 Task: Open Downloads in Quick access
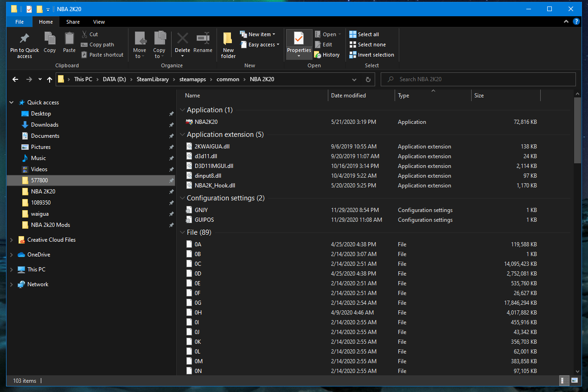45,125
